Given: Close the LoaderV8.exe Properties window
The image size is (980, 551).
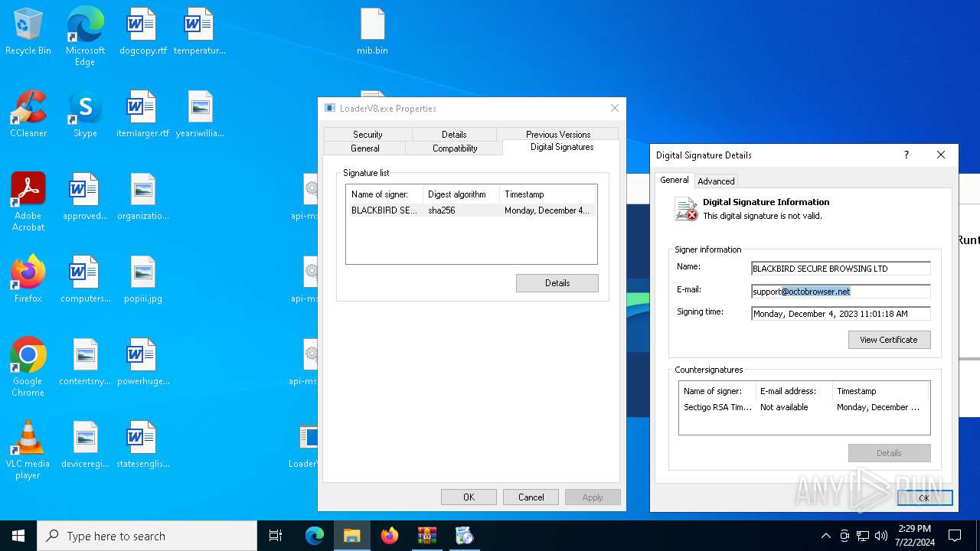Looking at the screenshot, I should (x=614, y=108).
